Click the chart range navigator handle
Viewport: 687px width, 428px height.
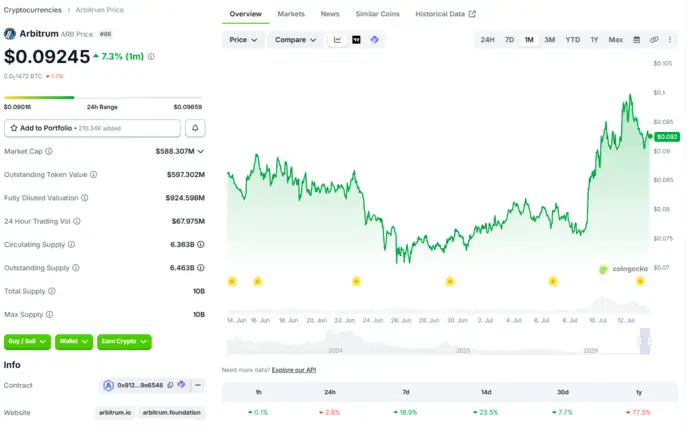click(x=645, y=341)
